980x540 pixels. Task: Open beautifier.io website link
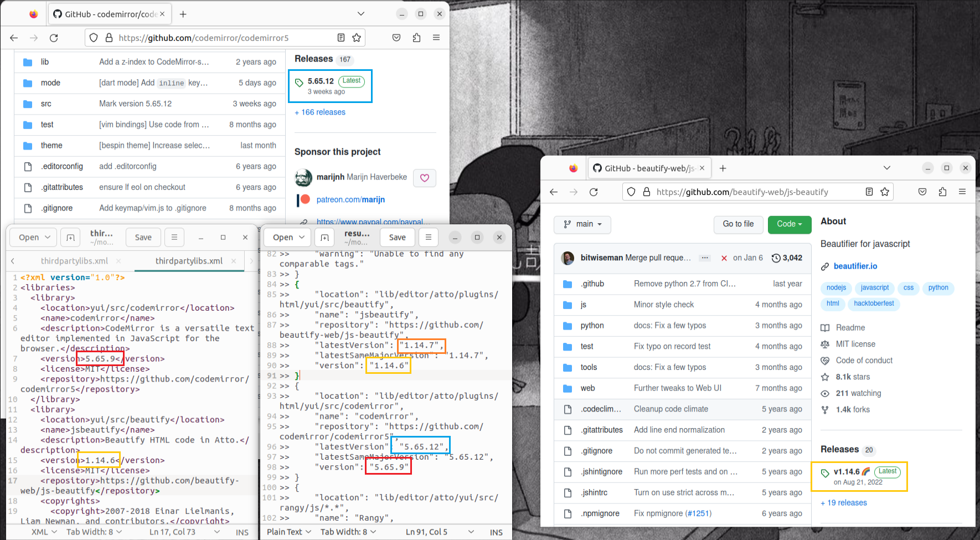pos(855,266)
